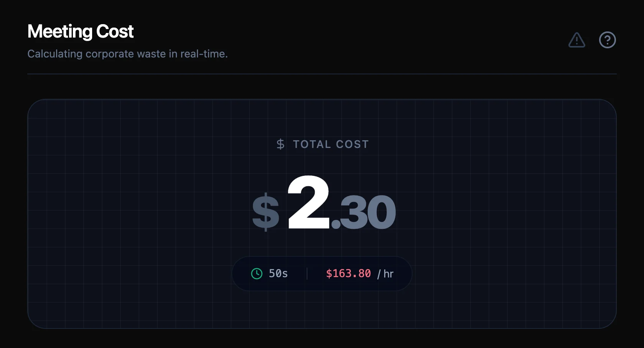Click the vertical separator inside the stats pill
Screen dimensions: 644x348
pos(307,273)
